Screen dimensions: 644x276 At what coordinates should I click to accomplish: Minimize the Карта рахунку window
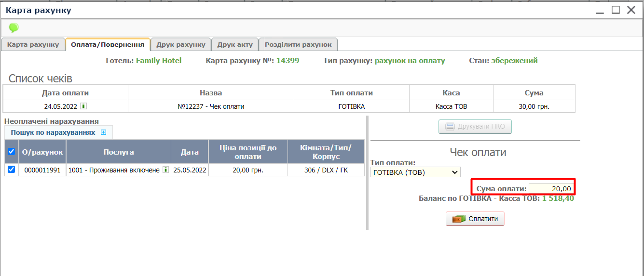point(600,10)
